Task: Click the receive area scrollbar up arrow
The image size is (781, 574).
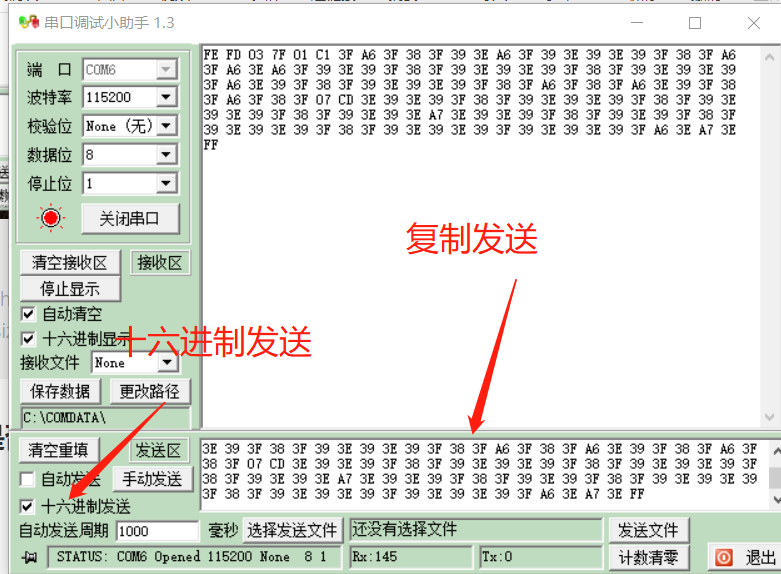Action: point(769,57)
